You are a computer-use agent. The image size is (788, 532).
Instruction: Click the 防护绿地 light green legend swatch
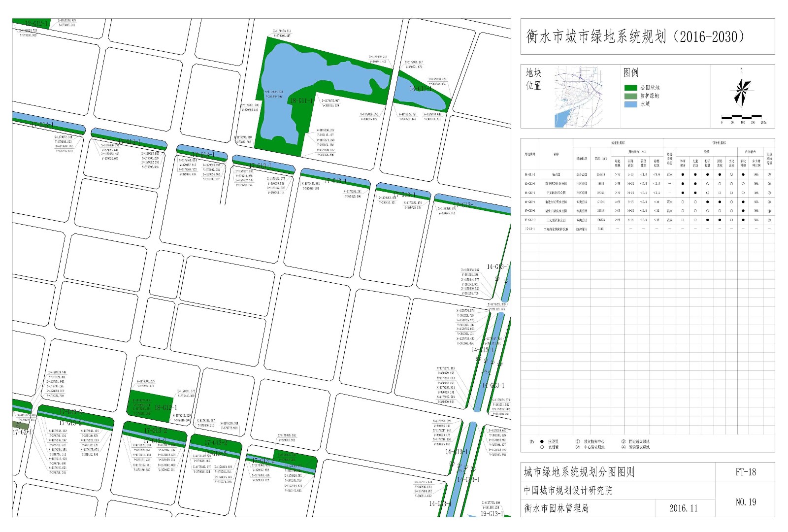click(x=630, y=96)
